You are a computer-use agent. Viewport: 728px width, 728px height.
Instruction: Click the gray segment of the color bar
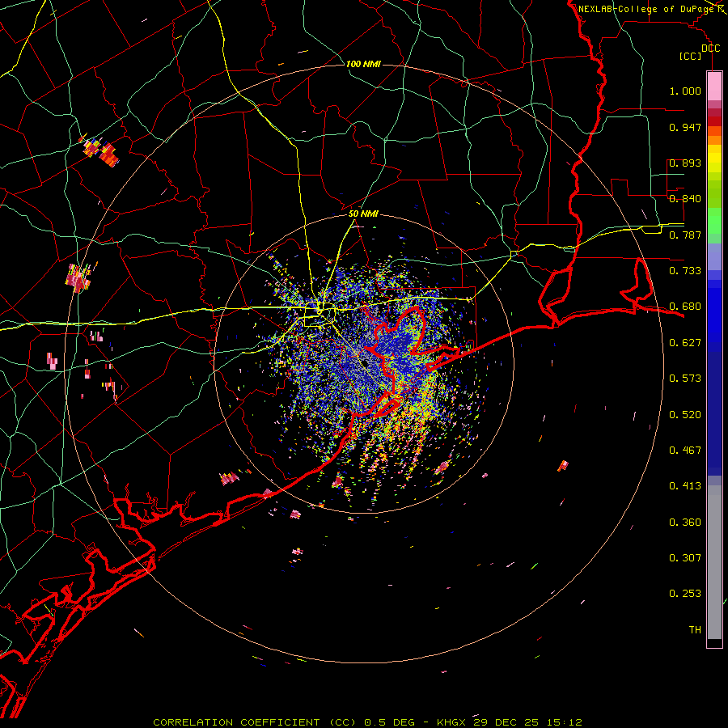[x=714, y=562]
